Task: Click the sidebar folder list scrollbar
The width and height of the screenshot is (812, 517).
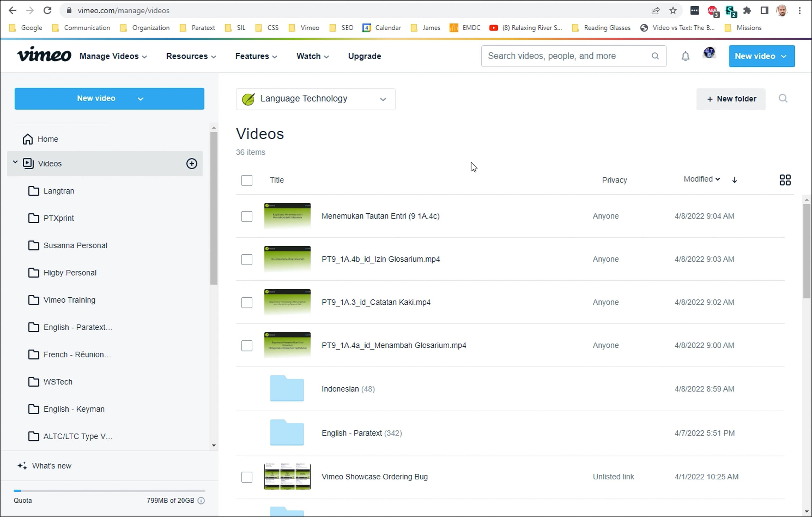Action: click(x=213, y=208)
